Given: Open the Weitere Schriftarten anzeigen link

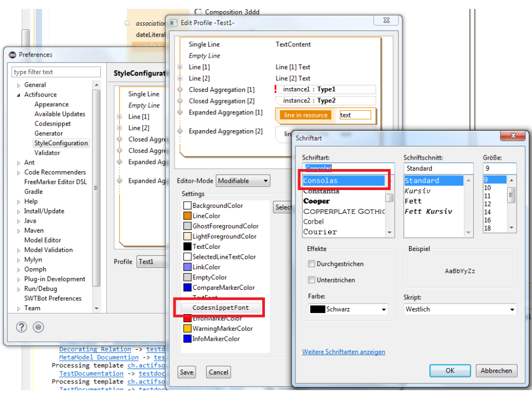Looking at the screenshot, I should coord(343,352).
